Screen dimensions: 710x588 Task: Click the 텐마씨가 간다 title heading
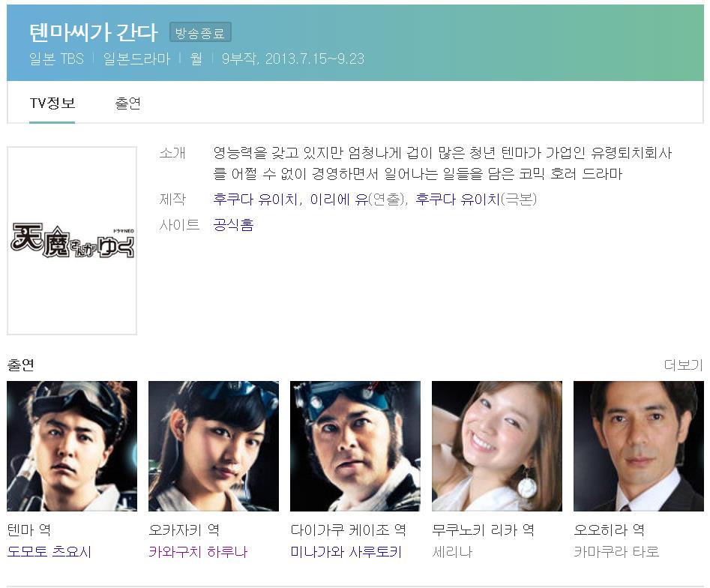pyautogui.click(x=93, y=32)
